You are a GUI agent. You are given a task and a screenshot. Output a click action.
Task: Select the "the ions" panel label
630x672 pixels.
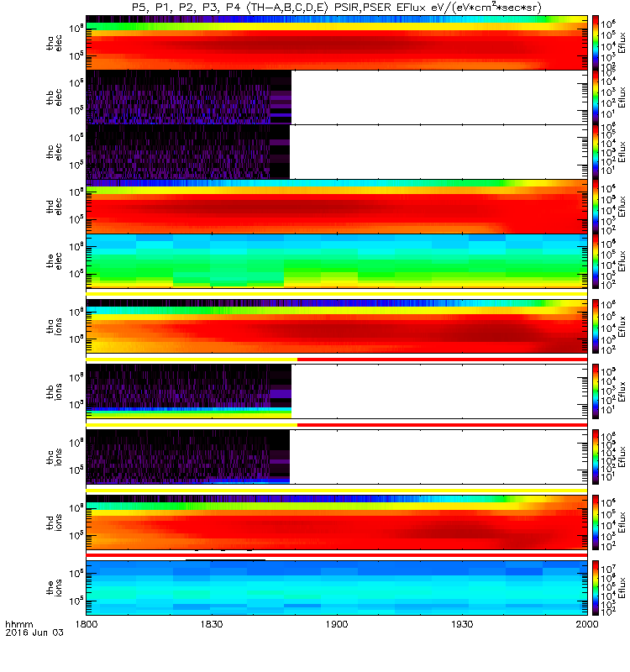[55, 588]
